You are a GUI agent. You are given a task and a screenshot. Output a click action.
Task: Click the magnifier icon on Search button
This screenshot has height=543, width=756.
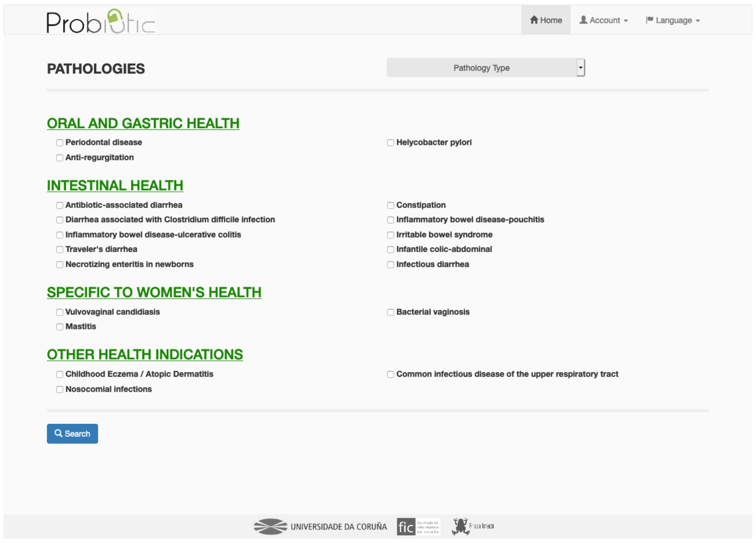coord(58,433)
